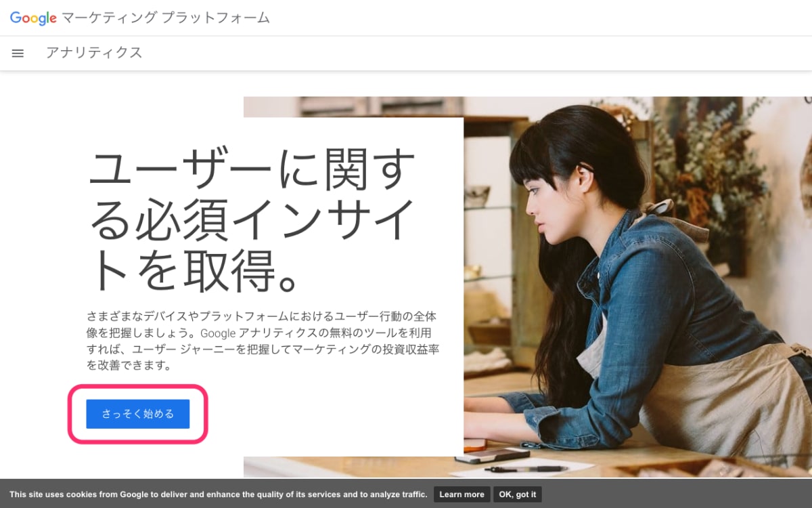Screen dimensions: 812x508
Task: Dismiss cookie notice with OK, got it
Action: [x=518, y=494]
